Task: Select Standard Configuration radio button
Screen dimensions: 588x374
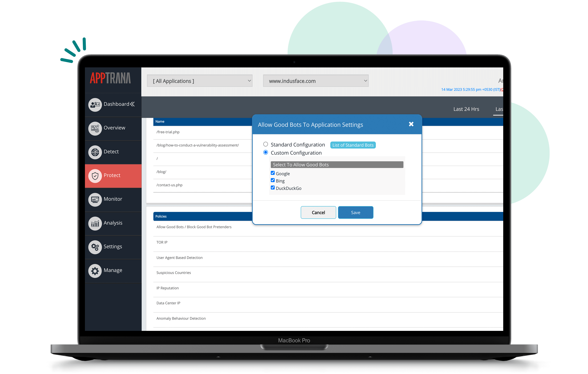Action: click(x=265, y=145)
